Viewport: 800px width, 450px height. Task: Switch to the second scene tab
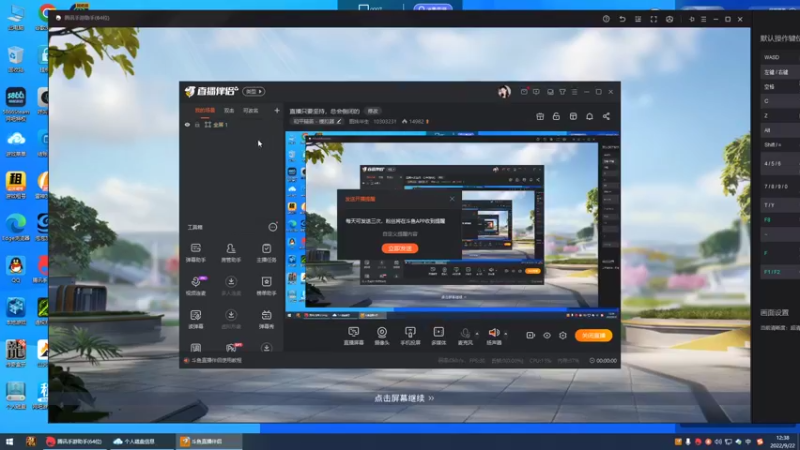[229, 110]
